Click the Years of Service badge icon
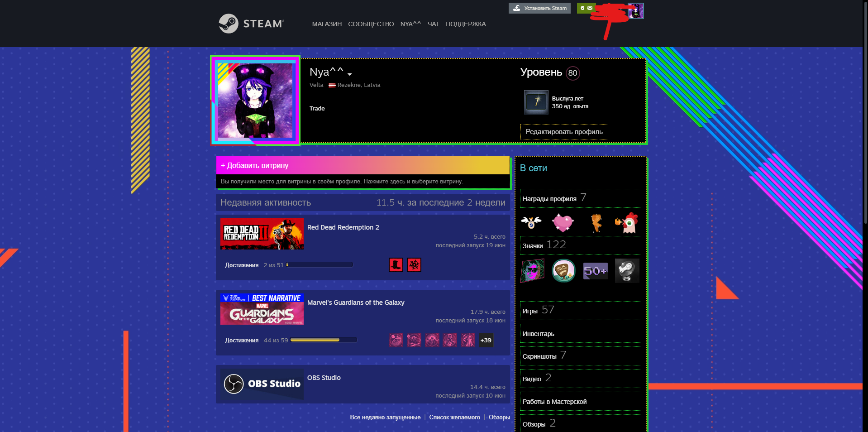 point(536,102)
